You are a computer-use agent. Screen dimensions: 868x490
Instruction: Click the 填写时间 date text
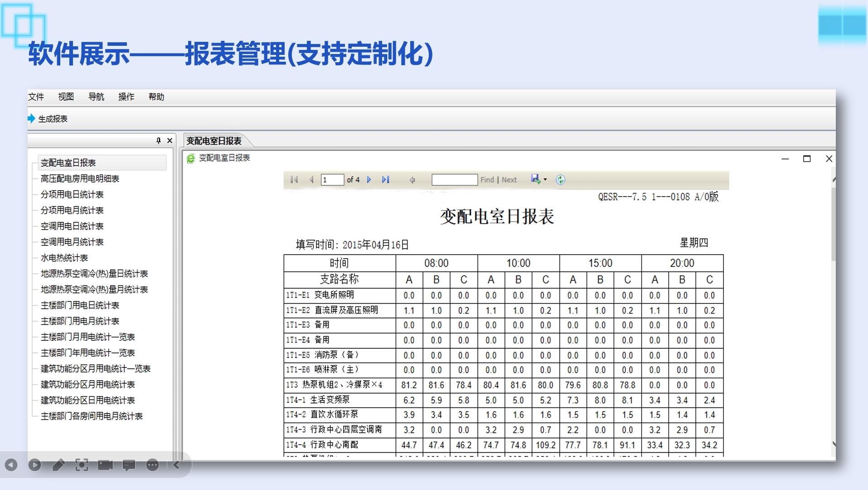click(352, 245)
